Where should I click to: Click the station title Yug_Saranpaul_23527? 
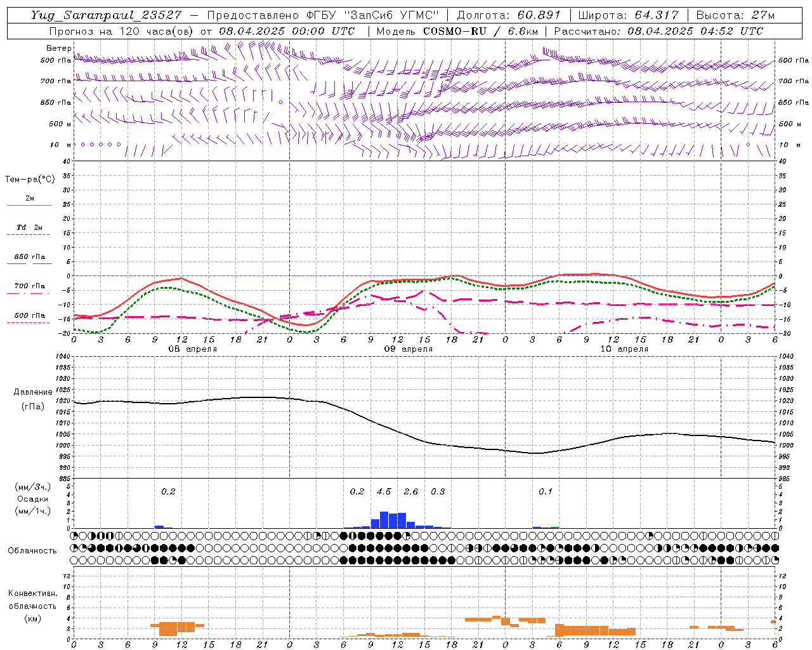tap(106, 15)
